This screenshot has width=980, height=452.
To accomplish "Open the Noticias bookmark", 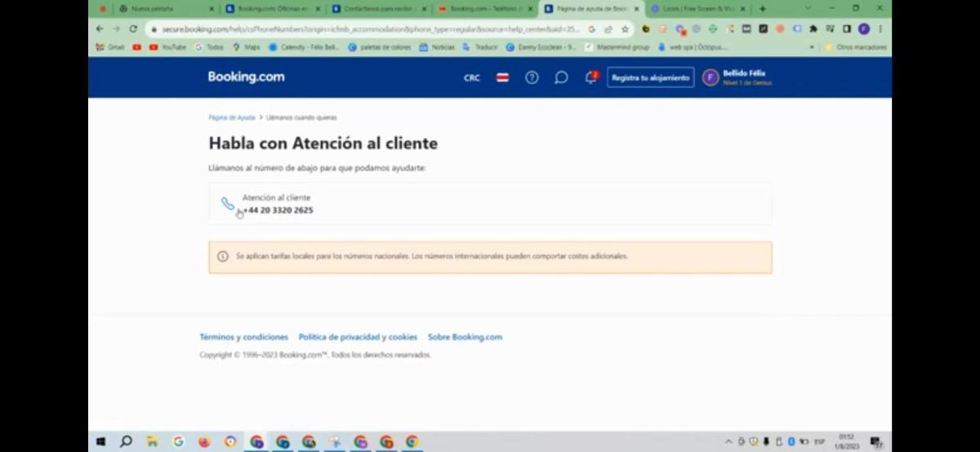I will [x=437, y=47].
